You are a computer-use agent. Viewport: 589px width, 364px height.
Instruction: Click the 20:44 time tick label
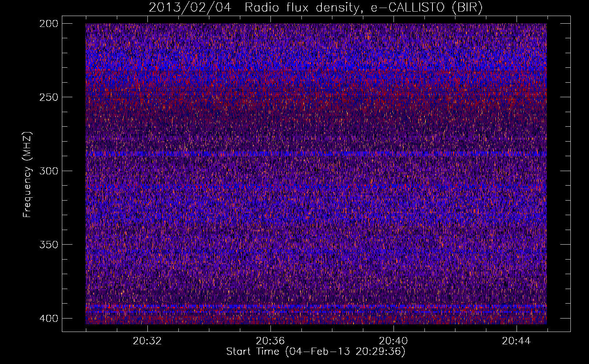(x=517, y=341)
